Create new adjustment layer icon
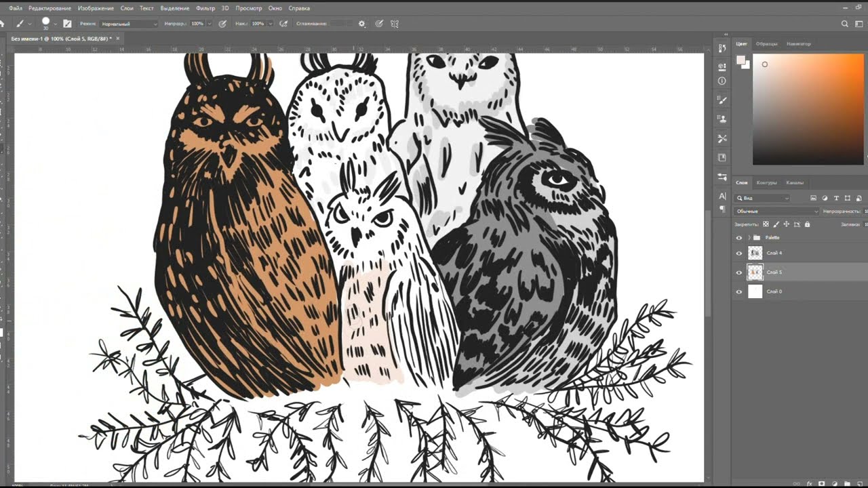 pyautogui.click(x=835, y=483)
